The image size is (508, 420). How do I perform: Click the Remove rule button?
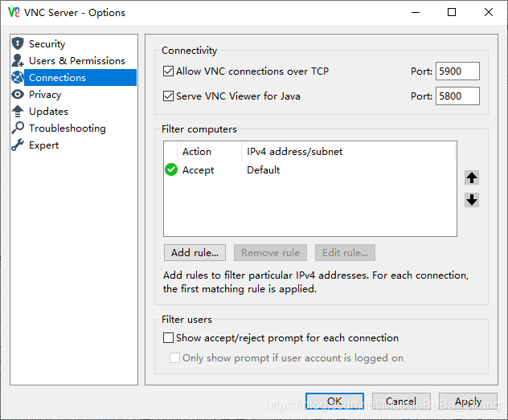click(270, 253)
